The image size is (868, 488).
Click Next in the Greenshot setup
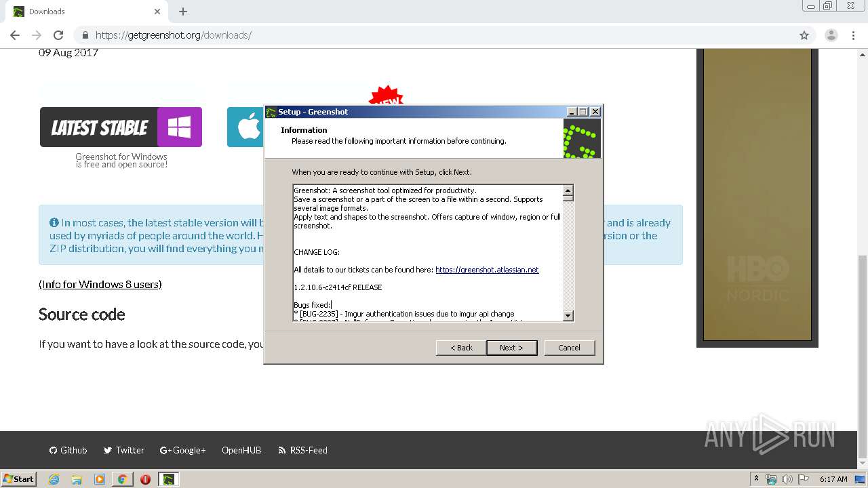[x=511, y=348]
